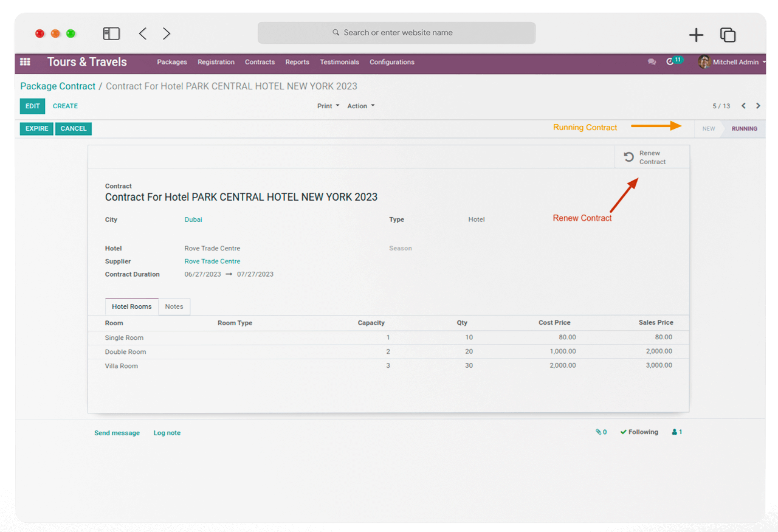Click the Tours & Travels app title

87,62
